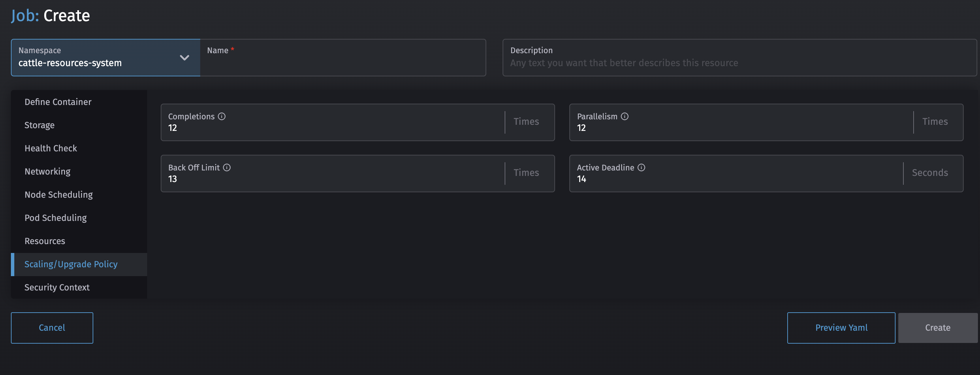
Task: Click the required Name field
Action: (343, 63)
